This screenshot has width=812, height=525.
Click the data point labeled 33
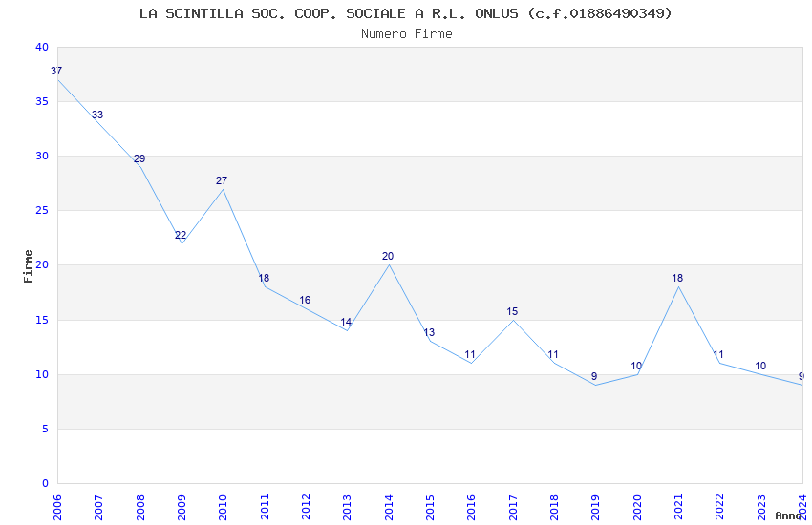(x=97, y=115)
